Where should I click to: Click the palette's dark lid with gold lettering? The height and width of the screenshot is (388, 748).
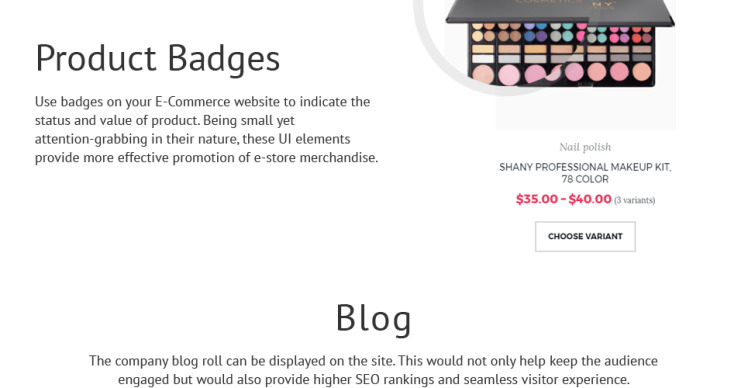(561, 11)
